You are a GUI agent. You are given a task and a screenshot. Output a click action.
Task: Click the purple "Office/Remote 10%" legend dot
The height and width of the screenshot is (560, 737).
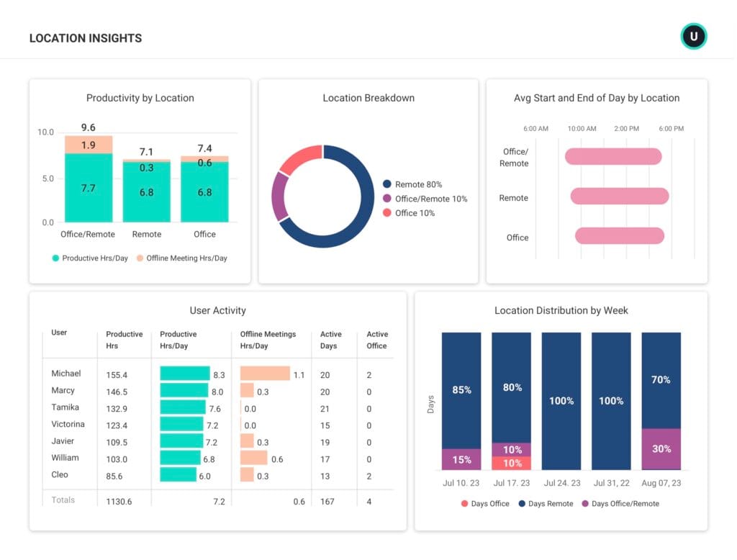[x=389, y=199]
